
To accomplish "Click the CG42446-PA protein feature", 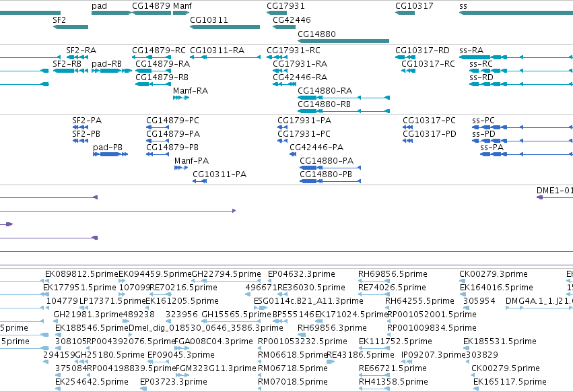I will 293,154.
